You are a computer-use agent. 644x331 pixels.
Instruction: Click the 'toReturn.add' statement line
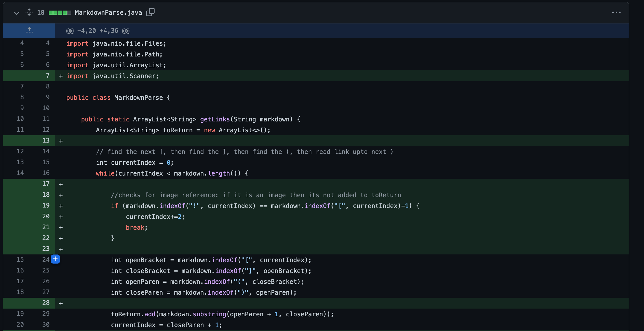[222, 314]
